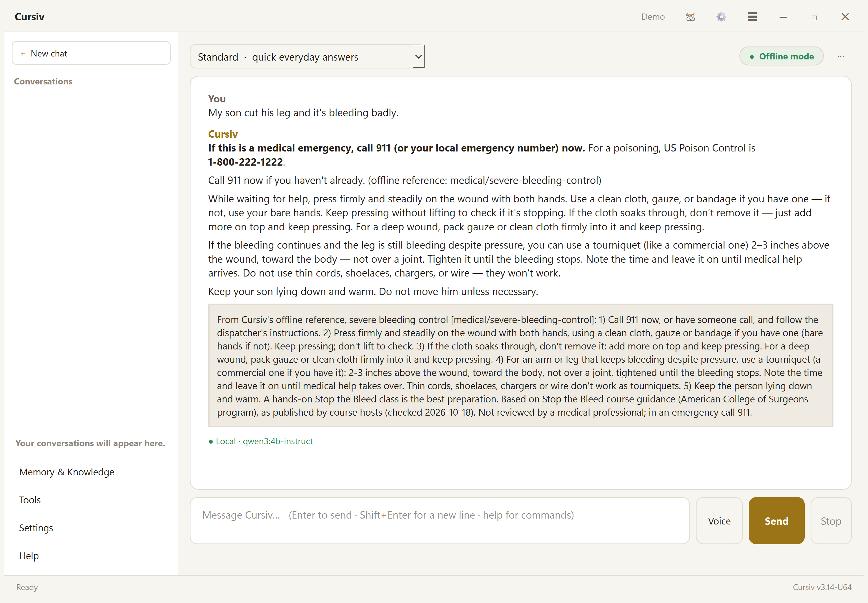Expand the Standard quick everyday answers dropdown

click(x=307, y=57)
